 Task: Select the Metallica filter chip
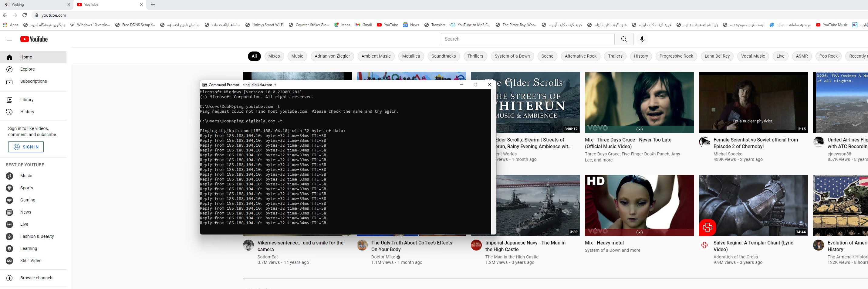pyautogui.click(x=411, y=56)
